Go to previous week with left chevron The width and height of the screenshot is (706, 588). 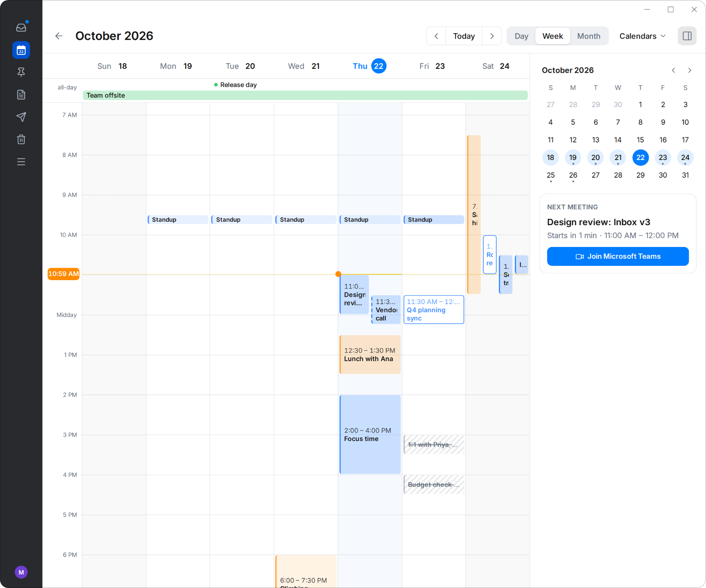coord(436,36)
